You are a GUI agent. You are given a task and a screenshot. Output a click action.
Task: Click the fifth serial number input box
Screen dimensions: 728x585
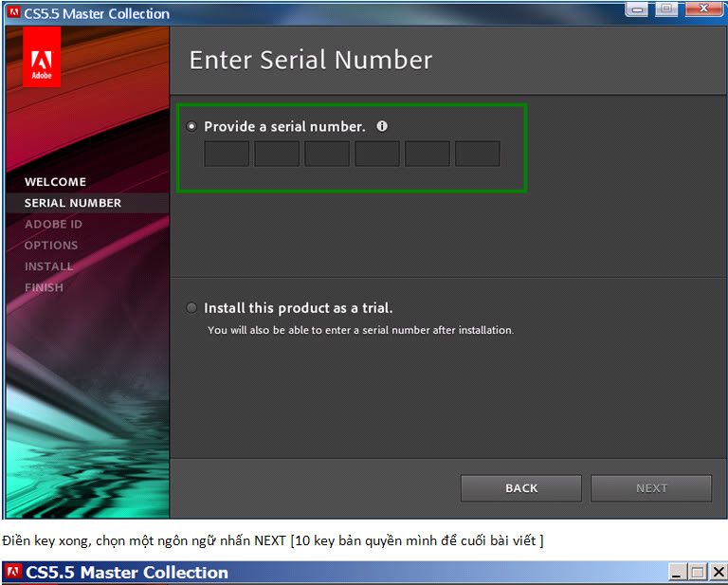[428, 154]
